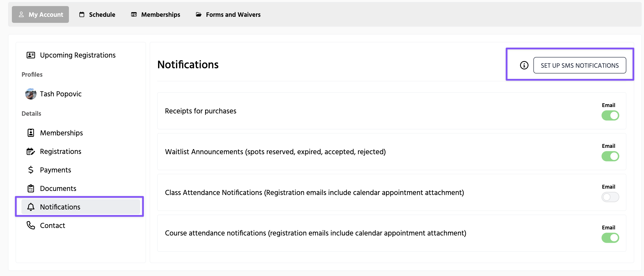Viewport: 644px width, 276px height.
Task: Click Tash Popovic's profile avatar
Action: click(31, 94)
